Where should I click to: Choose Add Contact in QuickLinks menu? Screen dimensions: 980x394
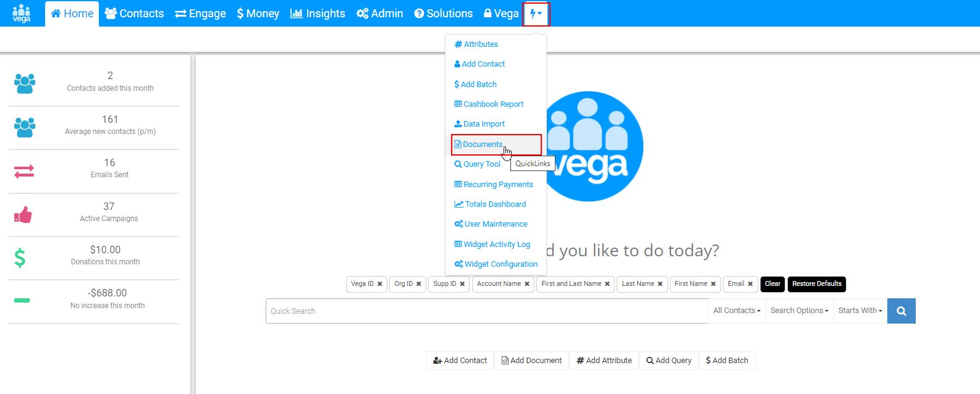click(479, 64)
